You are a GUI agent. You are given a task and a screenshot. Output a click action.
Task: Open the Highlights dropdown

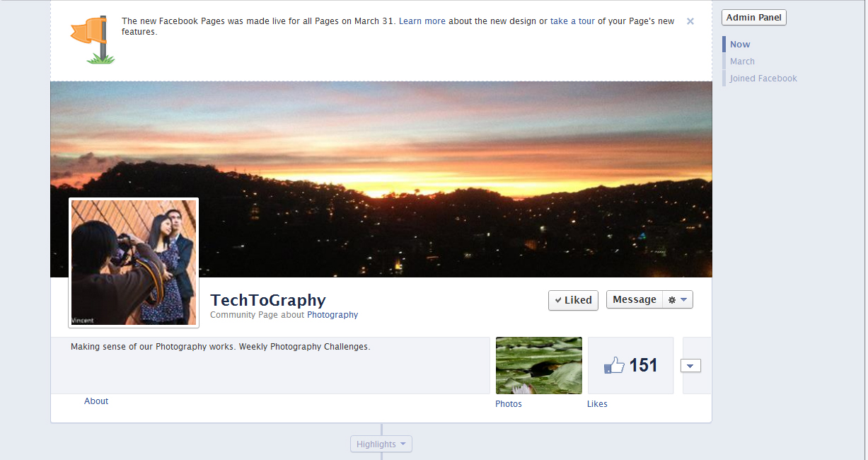381,444
